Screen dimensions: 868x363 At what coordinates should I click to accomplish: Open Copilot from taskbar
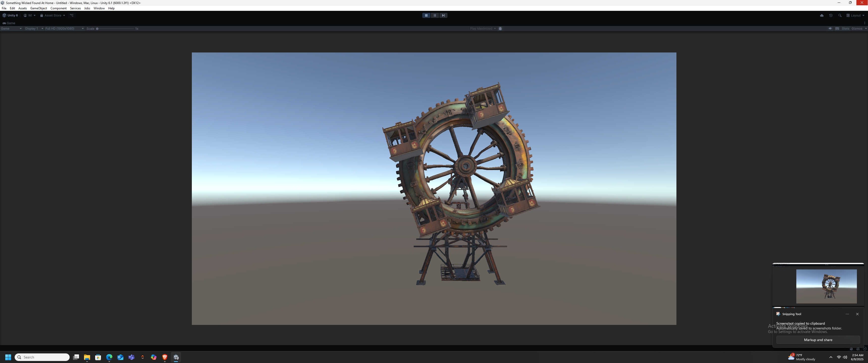[x=154, y=357]
